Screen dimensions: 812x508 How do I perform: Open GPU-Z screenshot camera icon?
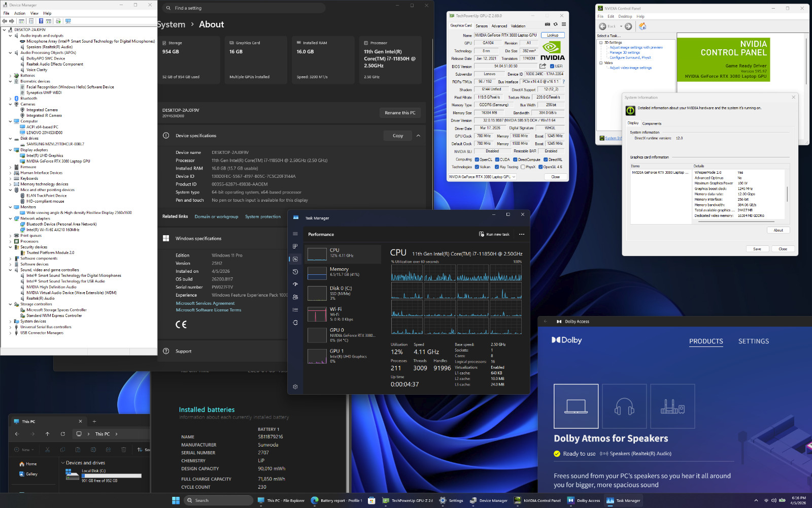click(547, 24)
